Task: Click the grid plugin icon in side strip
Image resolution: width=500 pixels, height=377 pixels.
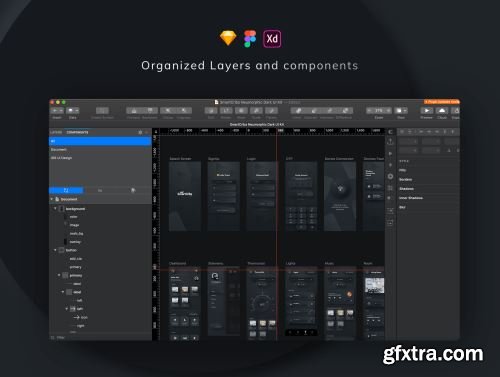Action: click(390, 188)
